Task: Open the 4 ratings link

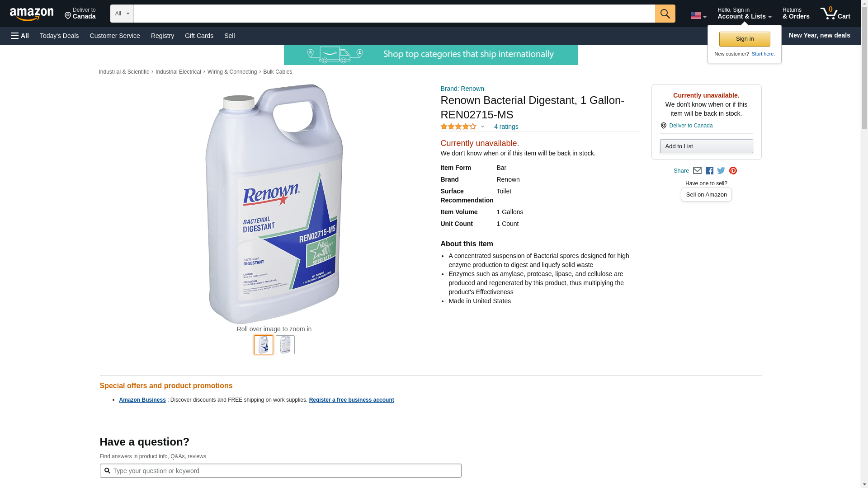Action: click(506, 127)
